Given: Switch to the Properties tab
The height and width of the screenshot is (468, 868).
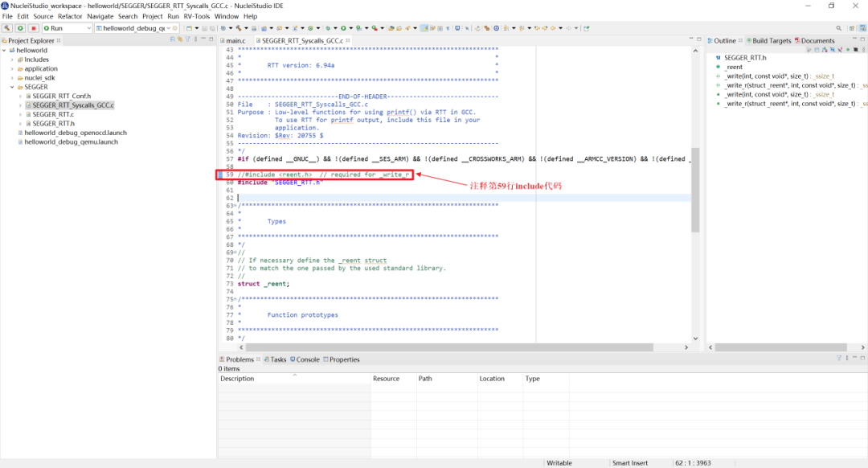Looking at the screenshot, I should click(x=341, y=359).
